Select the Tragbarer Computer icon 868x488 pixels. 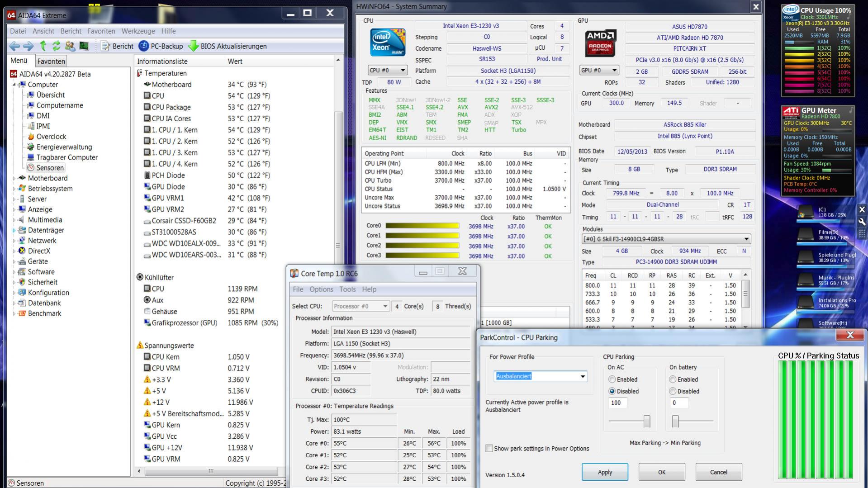coord(31,157)
